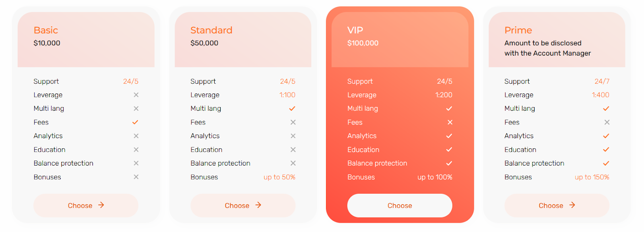Image resolution: width=644 pixels, height=232 pixels.
Task: Click the Fees cross icon in VIP plan
Action: pyautogui.click(x=450, y=122)
